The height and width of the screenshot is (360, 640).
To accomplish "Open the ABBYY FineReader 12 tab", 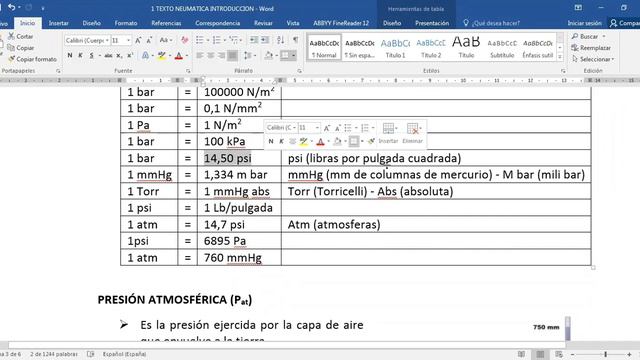I will tap(341, 23).
